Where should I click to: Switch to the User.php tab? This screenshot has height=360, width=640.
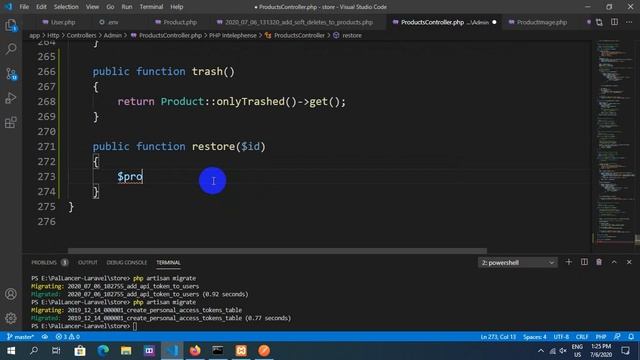coord(59,22)
